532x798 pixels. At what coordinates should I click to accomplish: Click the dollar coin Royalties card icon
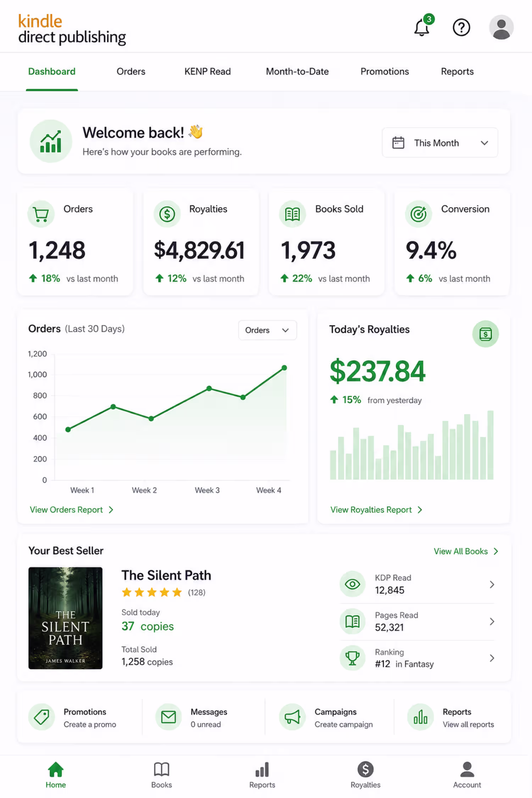point(167,214)
